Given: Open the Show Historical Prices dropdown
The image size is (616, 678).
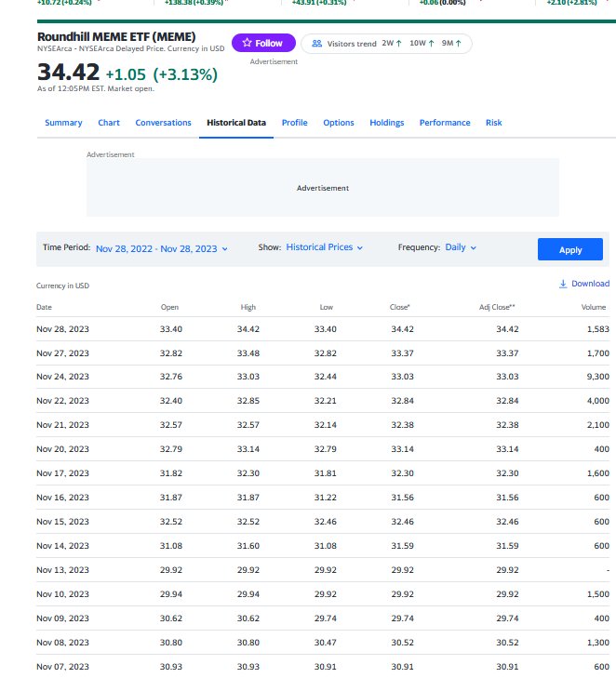Looking at the screenshot, I should click(x=325, y=247).
